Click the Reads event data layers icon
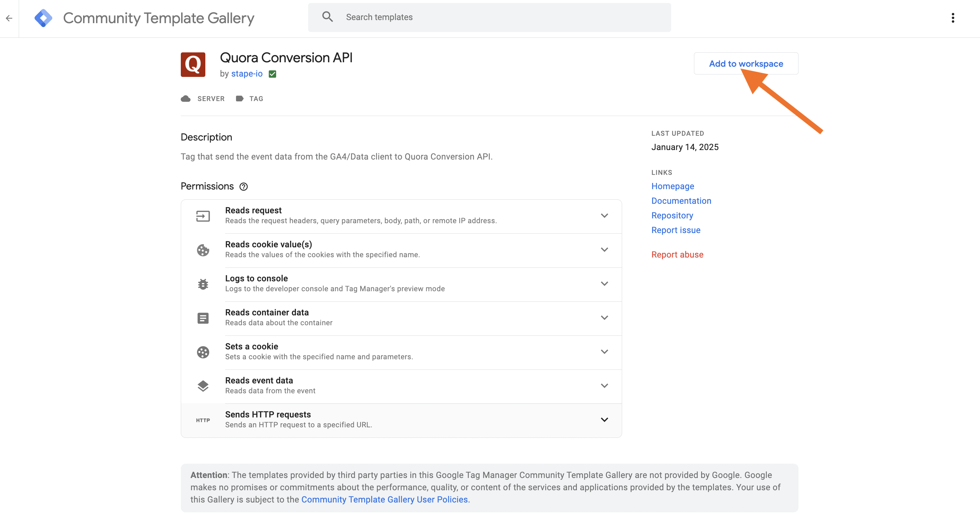The image size is (980, 528). 203,386
